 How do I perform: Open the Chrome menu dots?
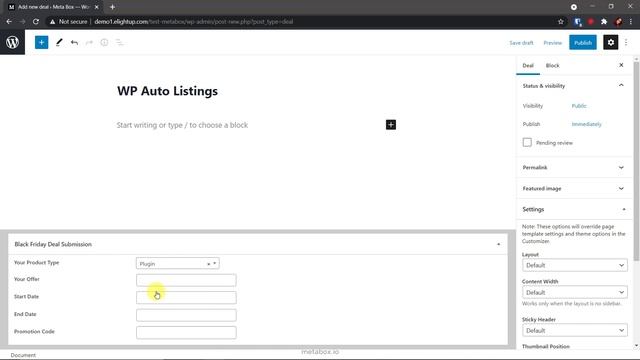click(x=631, y=22)
